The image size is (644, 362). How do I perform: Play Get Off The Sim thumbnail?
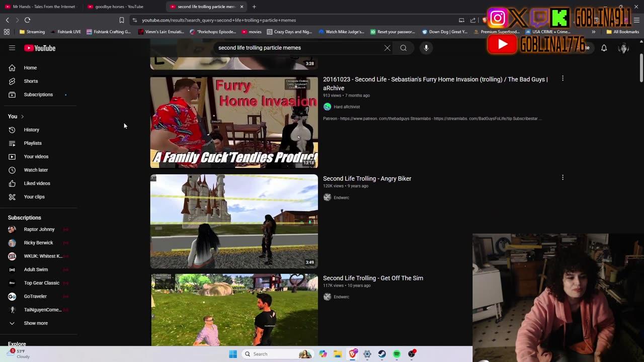coord(234,310)
